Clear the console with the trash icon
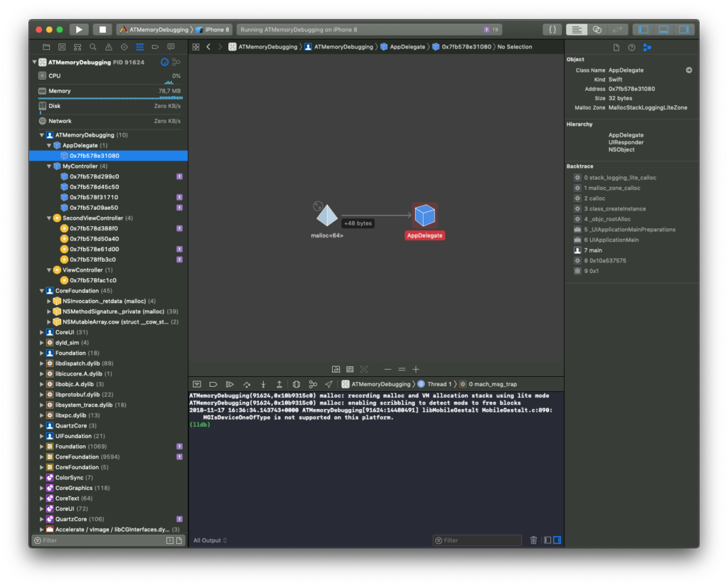The width and height of the screenshot is (728, 586). tap(533, 540)
